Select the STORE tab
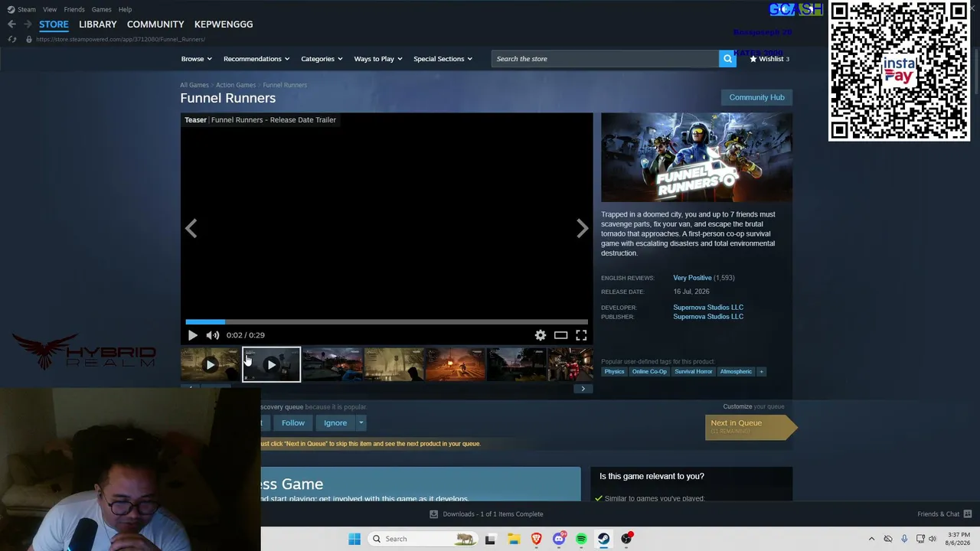 click(54, 24)
